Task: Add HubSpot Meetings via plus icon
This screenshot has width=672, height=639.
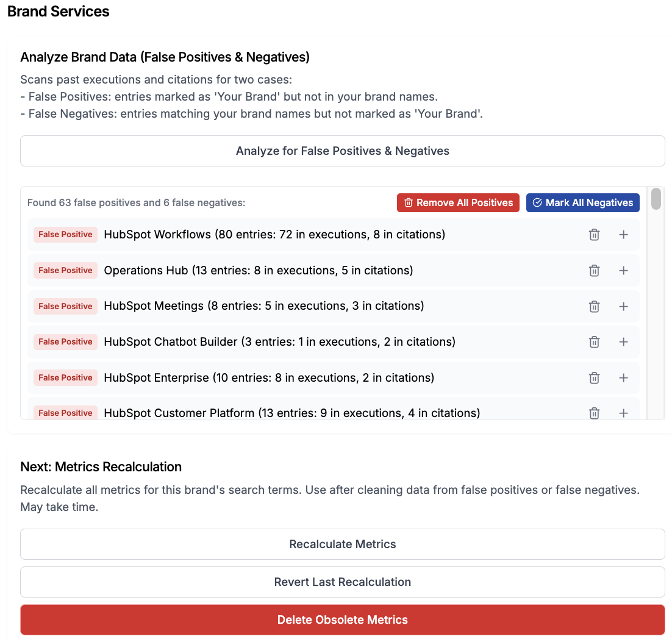Action: (624, 307)
